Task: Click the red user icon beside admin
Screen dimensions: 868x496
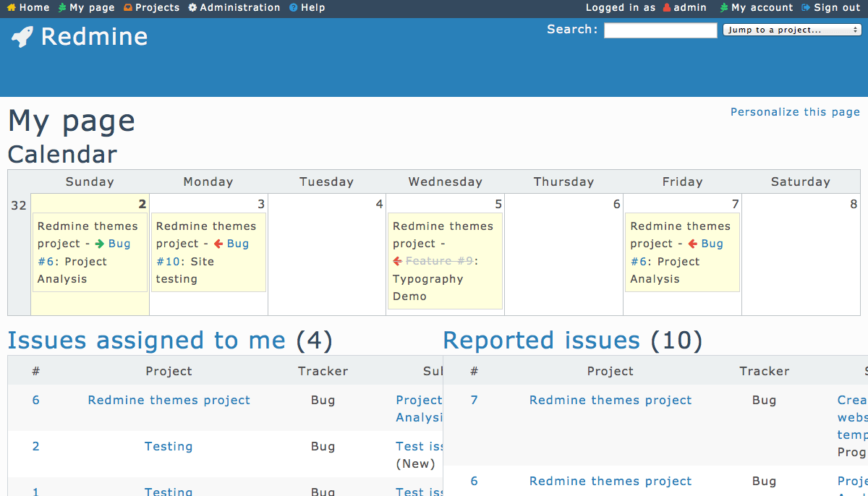Action: point(666,8)
